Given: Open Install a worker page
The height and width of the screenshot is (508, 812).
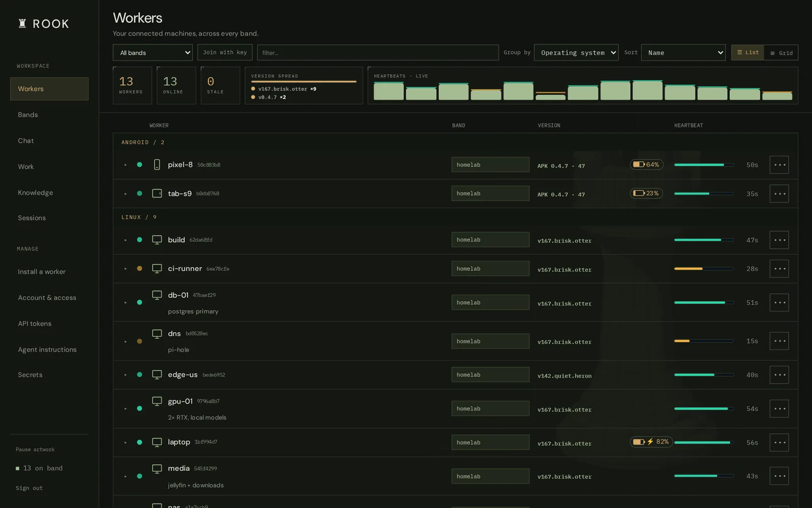Looking at the screenshot, I should click(x=49, y=272).
